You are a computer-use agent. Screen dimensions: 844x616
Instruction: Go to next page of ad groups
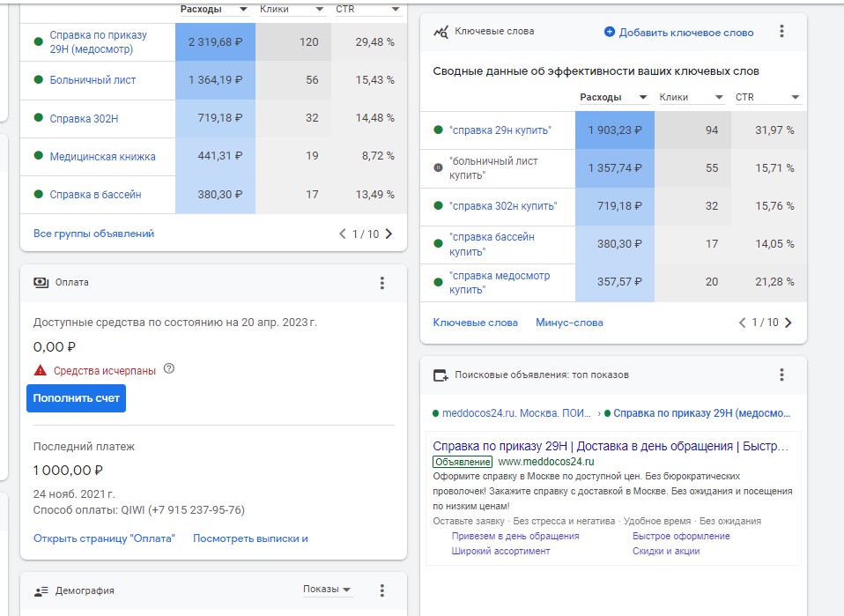click(x=389, y=234)
